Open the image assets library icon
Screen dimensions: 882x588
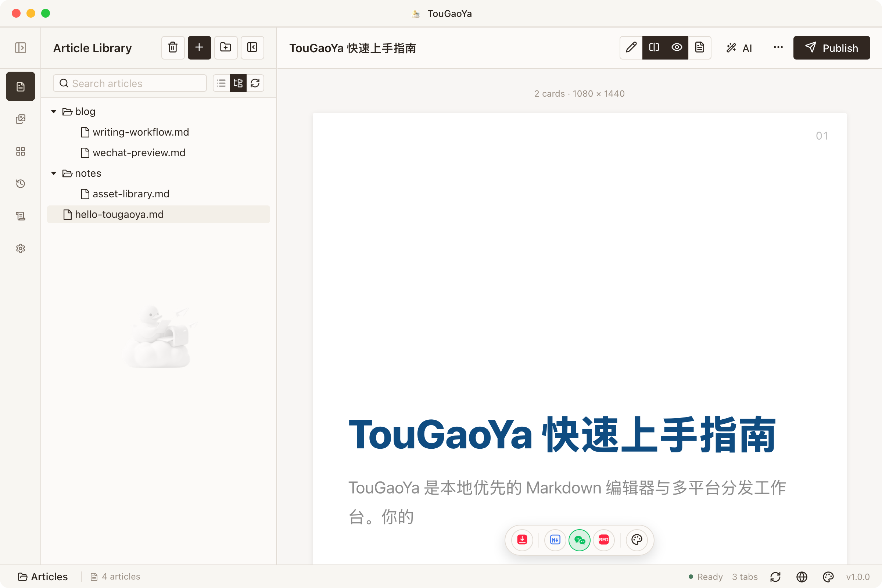(x=20, y=119)
